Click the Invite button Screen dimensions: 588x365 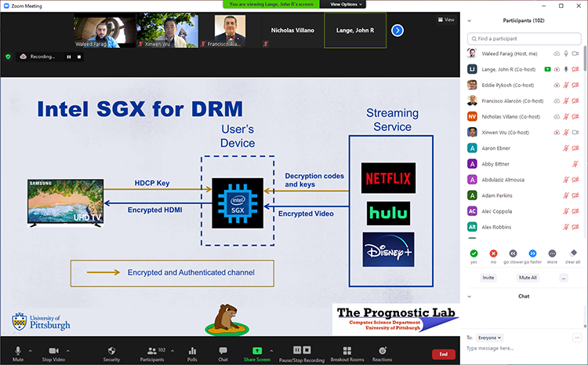pyautogui.click(x=488, y=278)
